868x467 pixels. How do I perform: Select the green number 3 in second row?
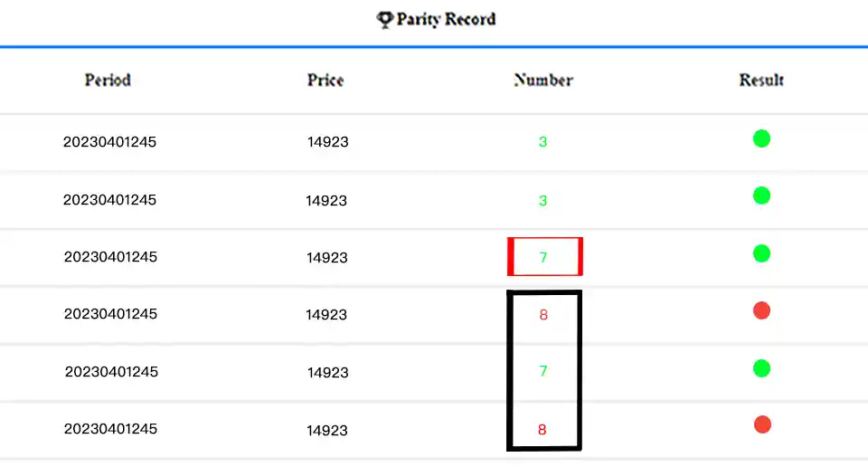click(x=542, y=201)
